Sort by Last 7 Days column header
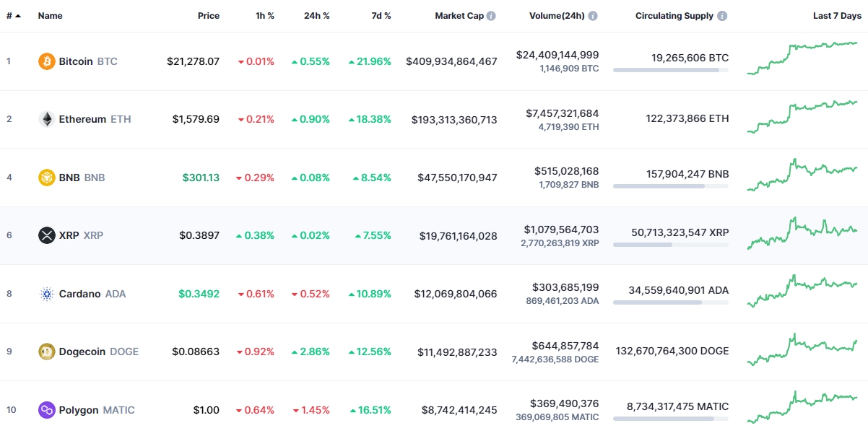This screenshot has width=868, height=436. (838, 16)
